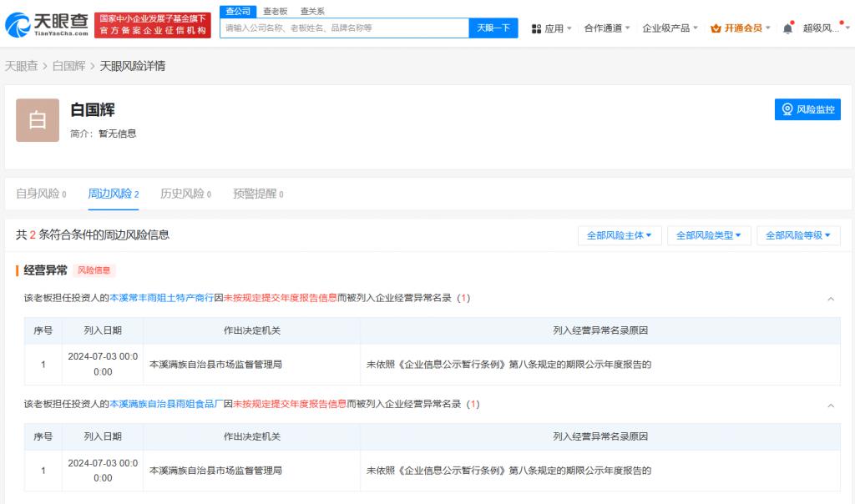Click the 简介: 暂无信息 text
The height and width of the screenshot is (504, 855).
pyautogui.click(x=103, y=134)
